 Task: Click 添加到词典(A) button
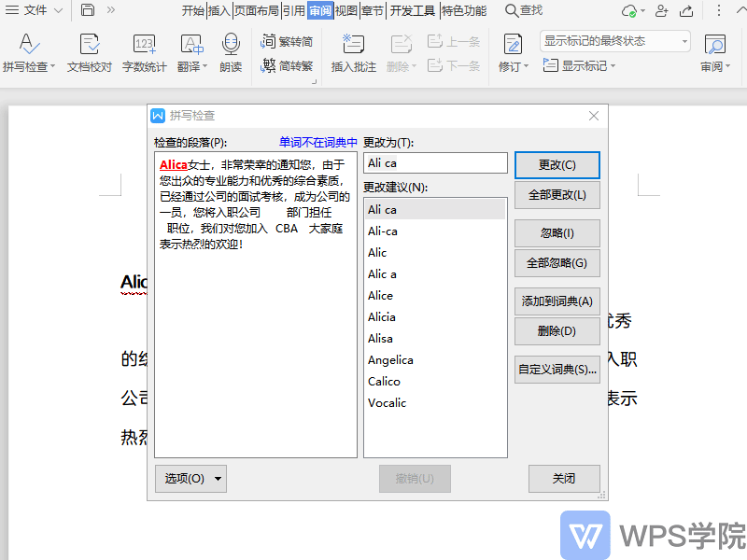pyautogui.click(x=557, y=301)
